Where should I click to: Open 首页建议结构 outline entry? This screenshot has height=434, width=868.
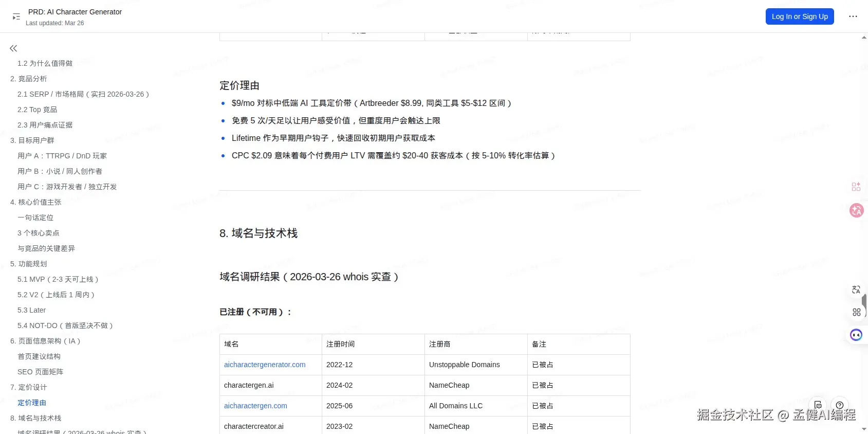(x=39, y=356)
